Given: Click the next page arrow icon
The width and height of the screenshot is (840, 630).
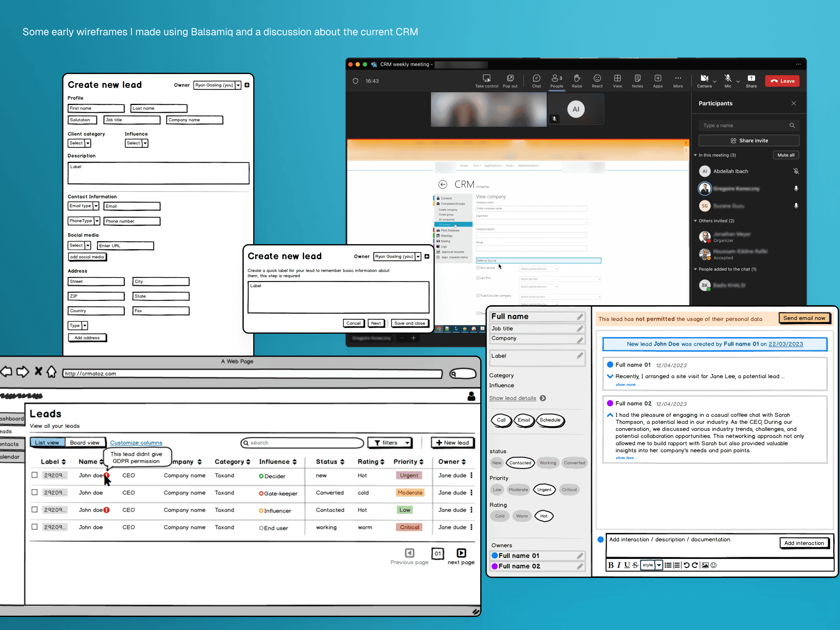Looking at the screenshot, I should pos(461,553).
